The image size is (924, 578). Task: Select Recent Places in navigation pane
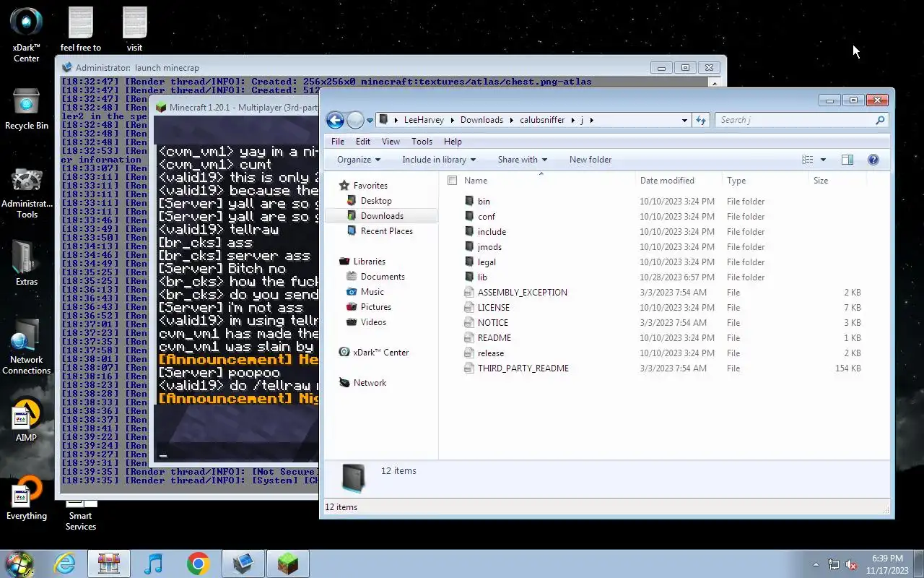click(386, 231)
